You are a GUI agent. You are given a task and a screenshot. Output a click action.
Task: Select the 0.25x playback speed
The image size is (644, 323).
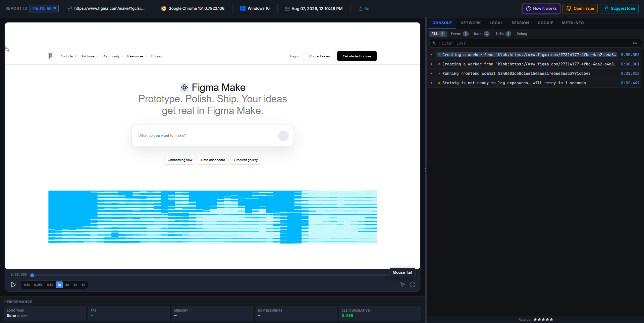pos(38,285)
